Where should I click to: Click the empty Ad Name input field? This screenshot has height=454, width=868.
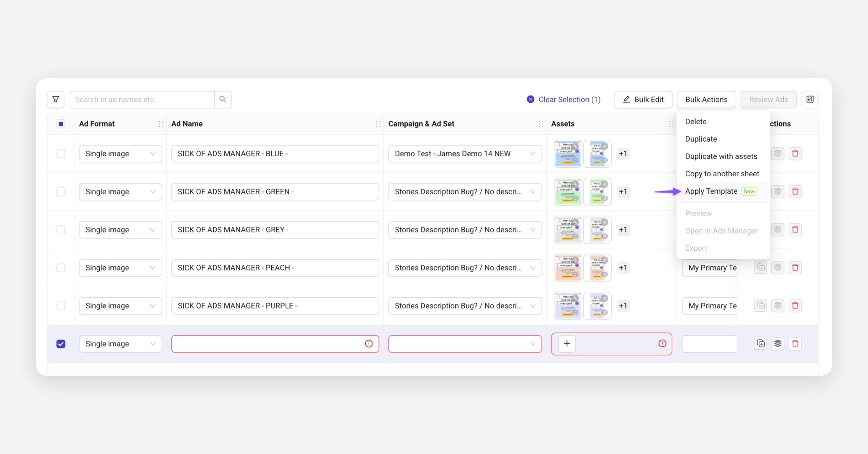pyautogui.click(x=268, y=344)
